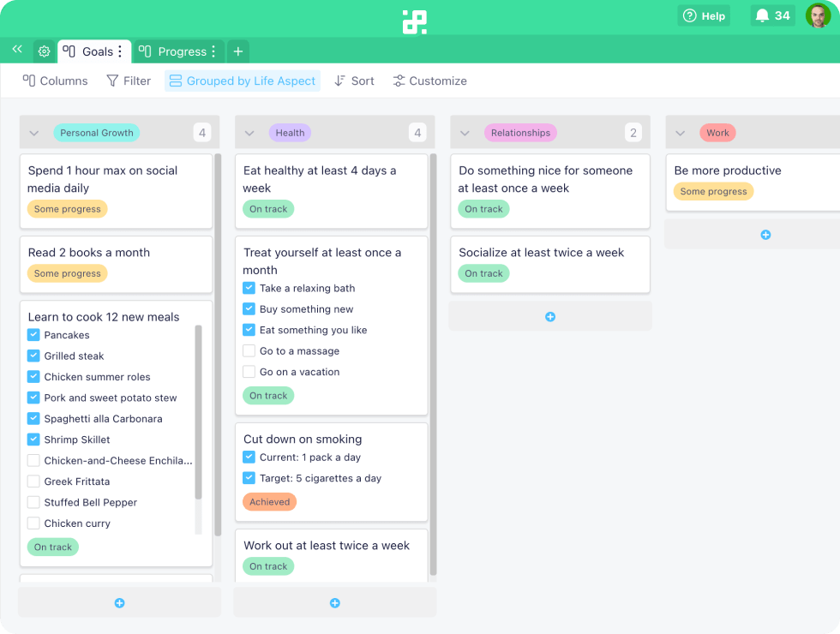Click the app logo in header
The image size is (840, 634).
(x=415, y=22)
